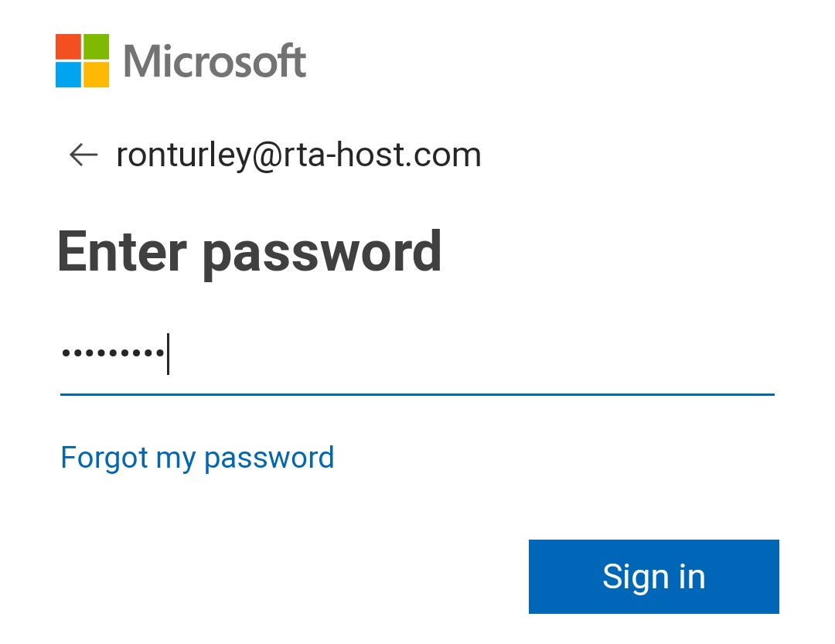835x644 pixels.
Task: Click the Microsoft four-square logo
Action: tap(82, 60)
